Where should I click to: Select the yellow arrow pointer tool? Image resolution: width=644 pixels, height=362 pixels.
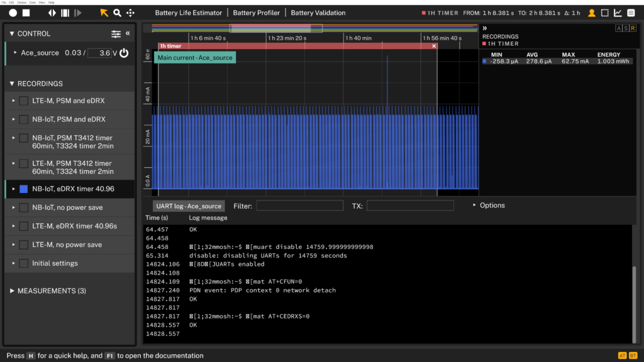[104, 13]
